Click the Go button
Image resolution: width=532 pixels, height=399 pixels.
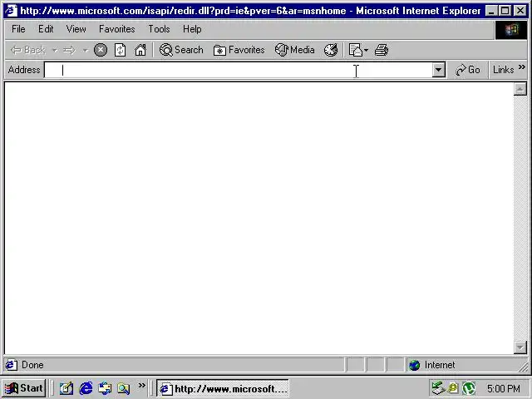[x=467, y=70]
